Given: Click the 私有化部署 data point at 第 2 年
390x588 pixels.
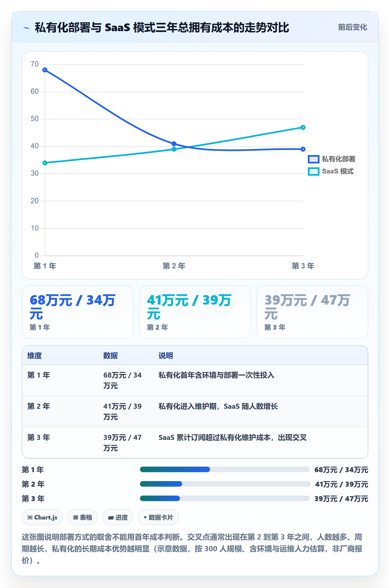Looking at the screenshot, I should click(x=174, y=144).
